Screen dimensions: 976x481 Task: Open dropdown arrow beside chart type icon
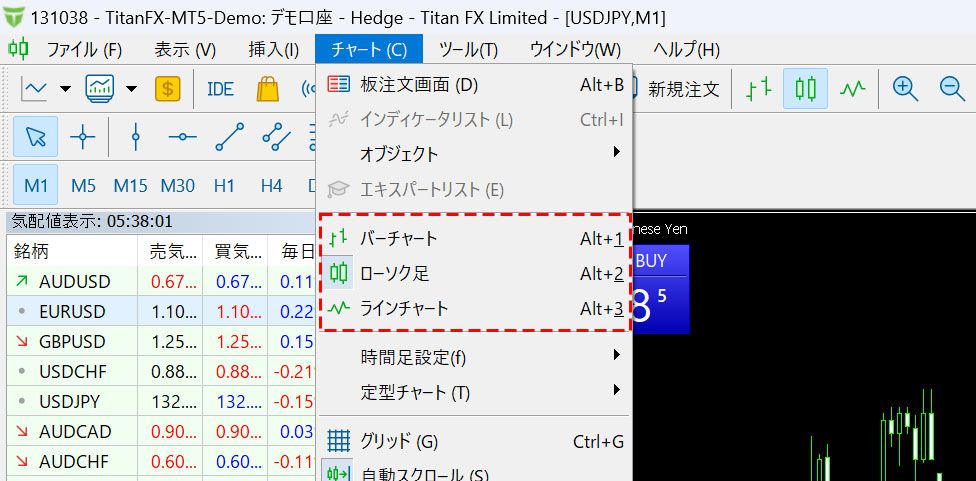(x=65, y=89)
